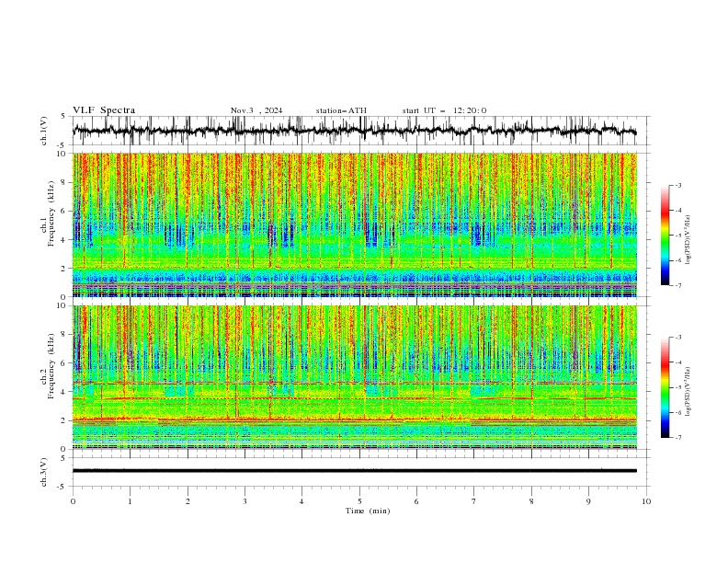728x563 pixels.
Task: Click the "-3" value on ch.1 color bar
Action: pyautogui.click(x=678, y=185)
